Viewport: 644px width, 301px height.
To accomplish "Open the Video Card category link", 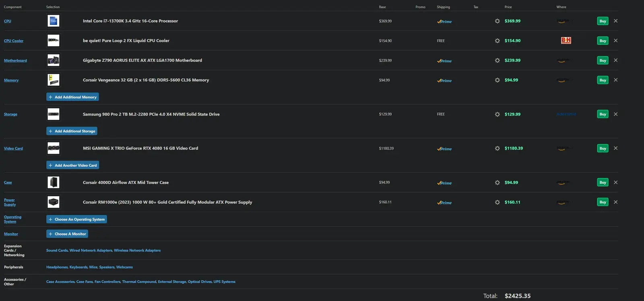I will click(13, 148).
